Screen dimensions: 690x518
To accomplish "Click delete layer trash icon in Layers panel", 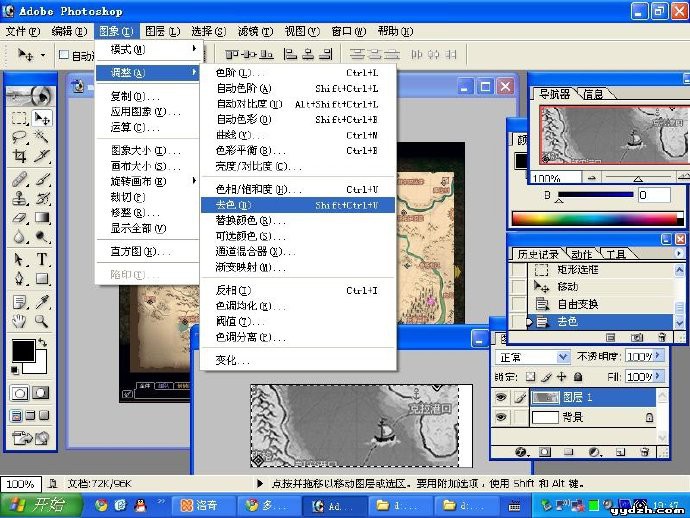I will tap(644, 452).
